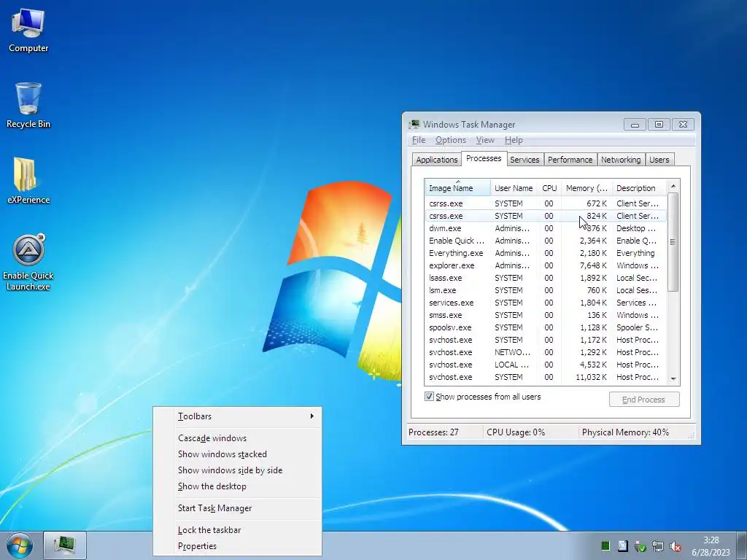
Task: Choose Cascade windows from context menu
Action: pyautogui.click(x=237, y=438)
